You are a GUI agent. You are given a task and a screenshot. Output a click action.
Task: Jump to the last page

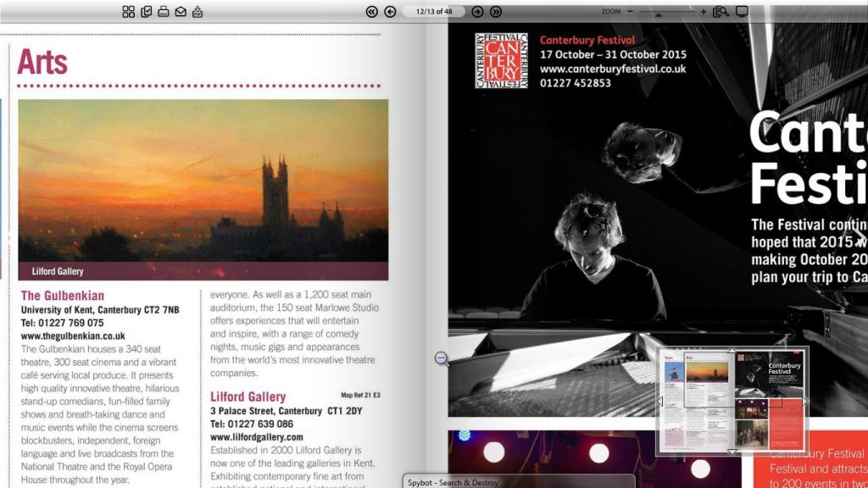click(495, 12)
